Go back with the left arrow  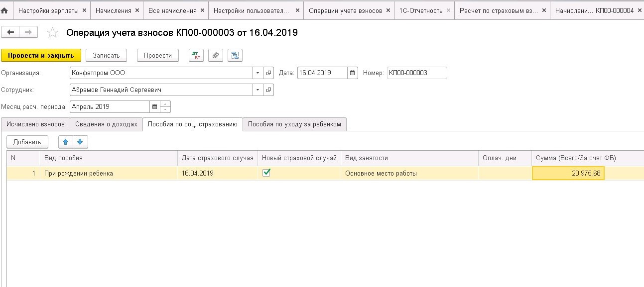[x=10, y=32]
